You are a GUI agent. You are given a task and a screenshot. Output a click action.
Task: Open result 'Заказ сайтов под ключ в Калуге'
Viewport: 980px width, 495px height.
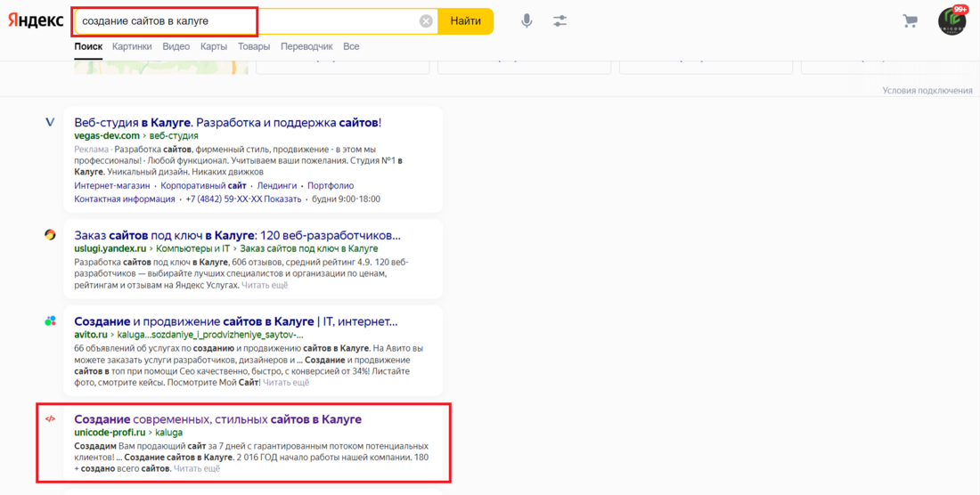pyautogui.click(x=237, y=235)
